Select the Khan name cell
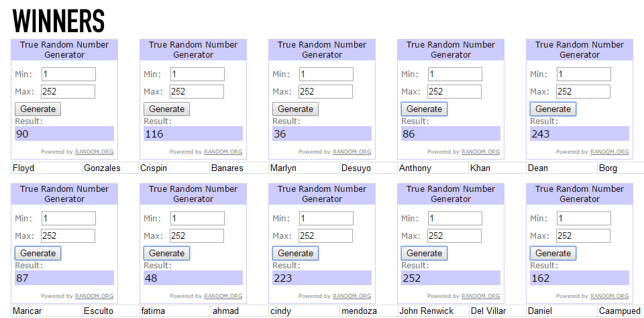 click(480, 168)
